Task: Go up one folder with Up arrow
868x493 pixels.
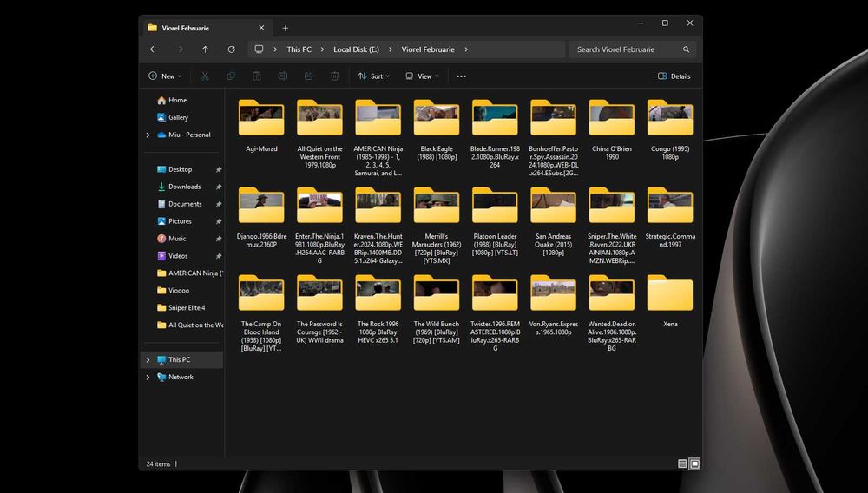Action: pos(205,49)
